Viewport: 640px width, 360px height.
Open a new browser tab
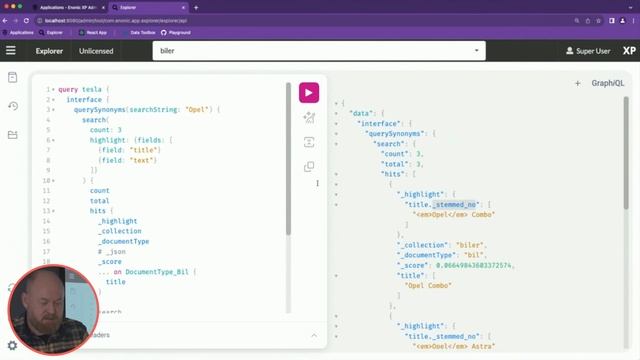coord(196,7)
